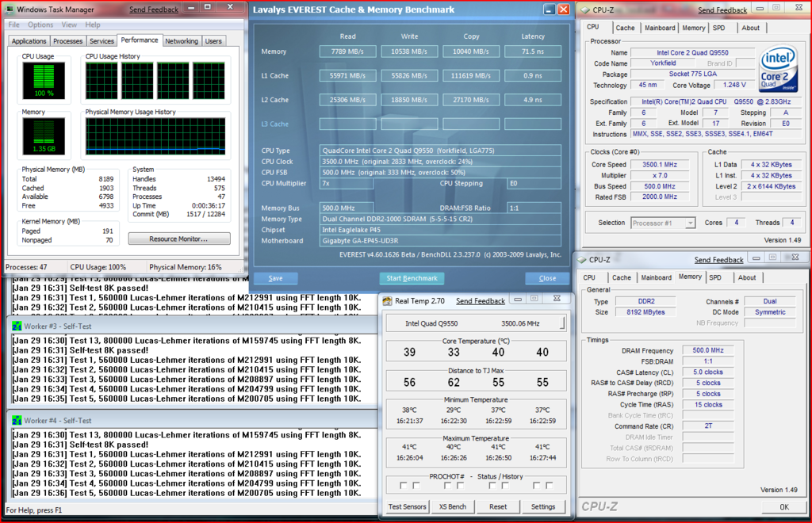The image size is (812, 523).
Task: Click the XS Bench button in Real Temp
Action: (453, 506)
